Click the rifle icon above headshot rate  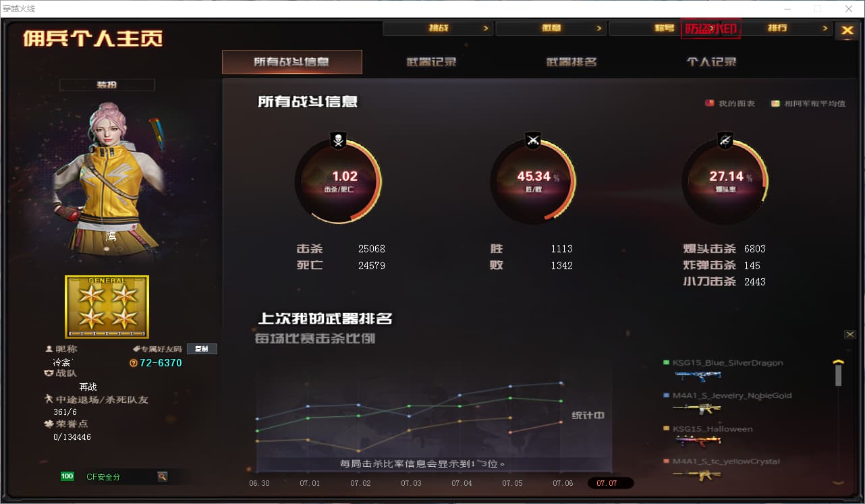[x=726, y=140]
